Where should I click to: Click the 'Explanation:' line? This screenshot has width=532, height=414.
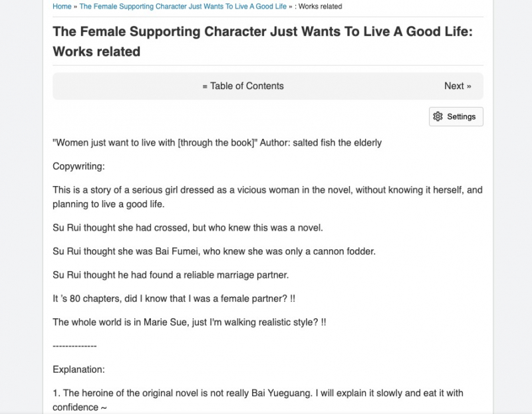click(x=78, y=369)
